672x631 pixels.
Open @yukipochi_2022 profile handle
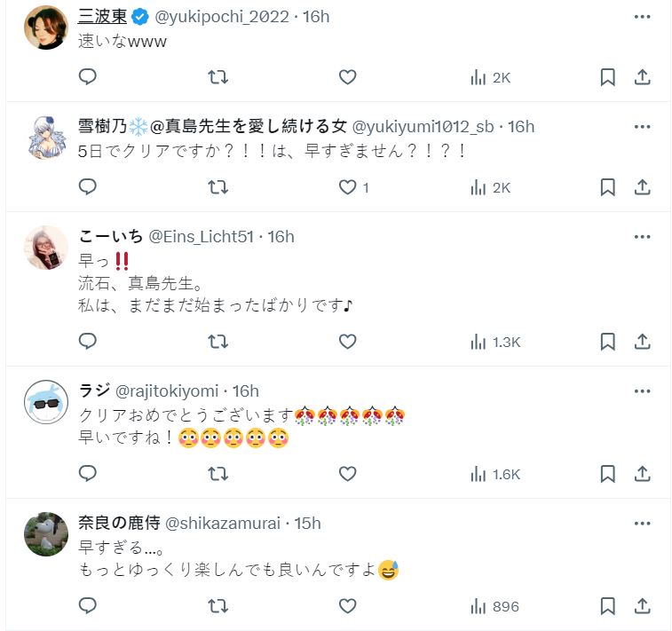[x=224, y=17]
